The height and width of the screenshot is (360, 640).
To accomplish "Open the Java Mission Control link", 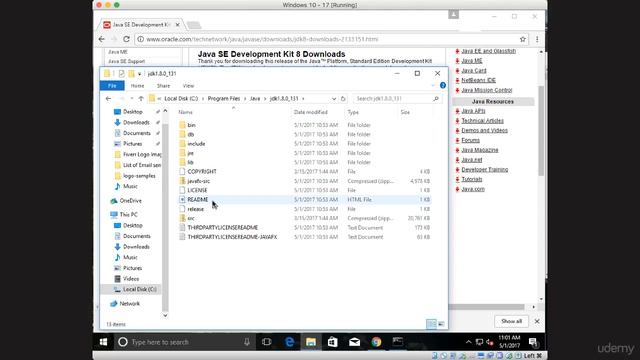I will click(487, 90).
